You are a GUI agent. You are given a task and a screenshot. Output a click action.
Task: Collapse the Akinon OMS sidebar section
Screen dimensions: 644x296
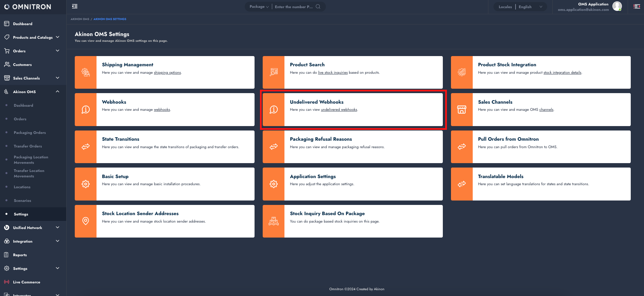pyautogui.click(x=57, y=91)
